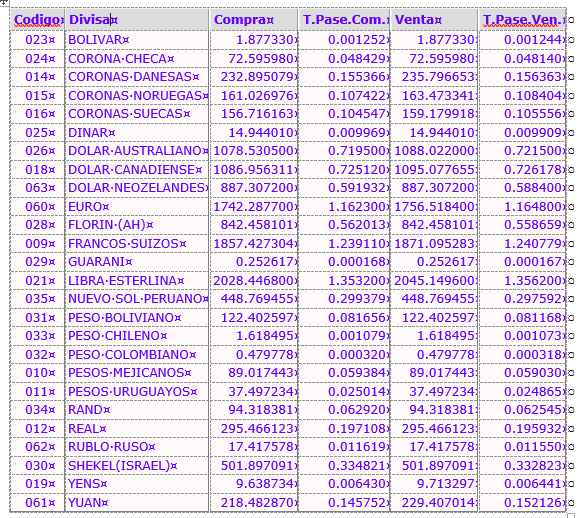Click the YUAN Venta value 229.407014

[434, 503]
